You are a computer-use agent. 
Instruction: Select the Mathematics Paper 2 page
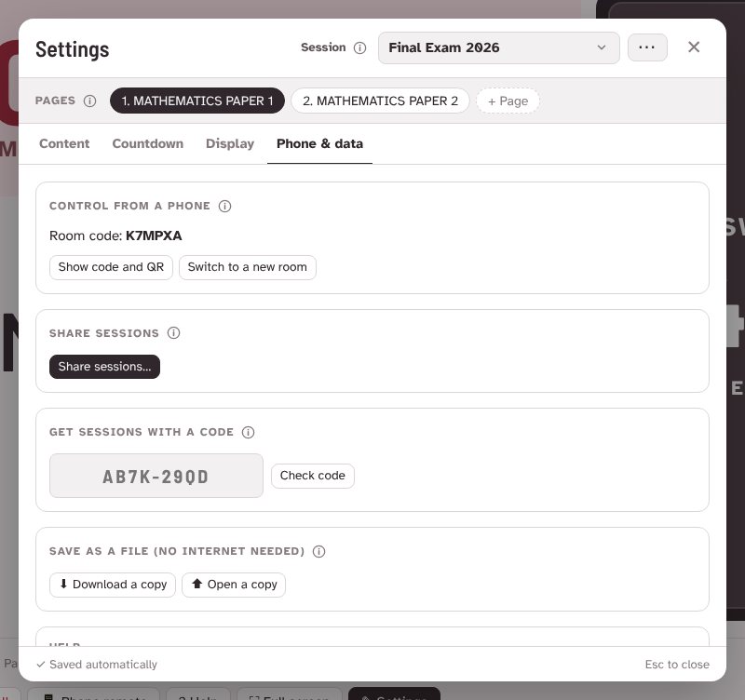pyautogui.click(x=380, y=101)
